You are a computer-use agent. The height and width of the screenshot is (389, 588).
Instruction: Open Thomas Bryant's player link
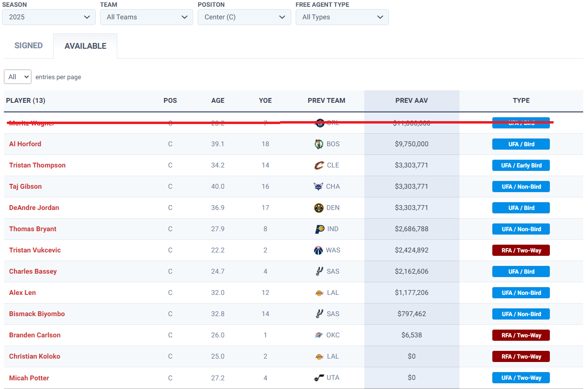(x=33, y=229)
